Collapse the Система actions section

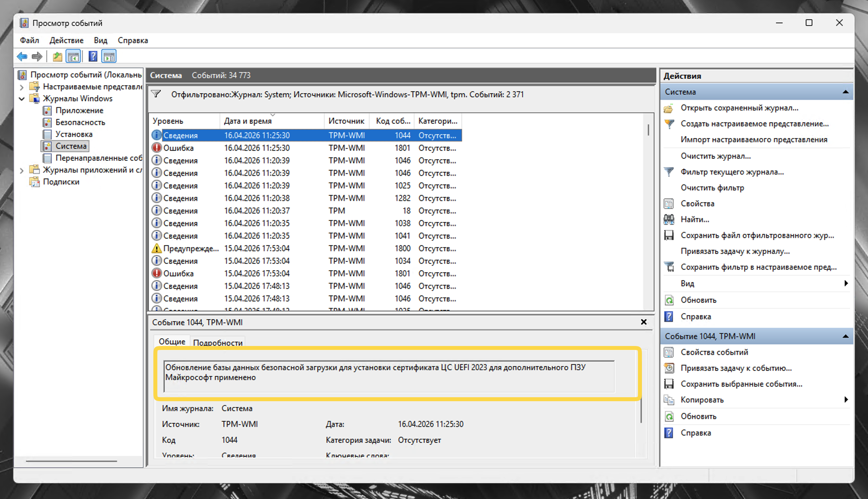tap(846, 92)
